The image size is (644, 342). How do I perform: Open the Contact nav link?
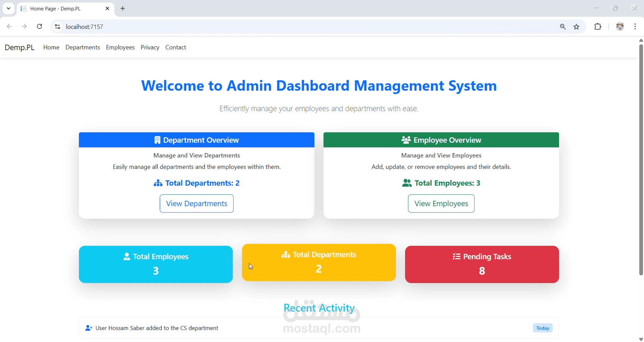pyautogui.click(x=176, y=47)
